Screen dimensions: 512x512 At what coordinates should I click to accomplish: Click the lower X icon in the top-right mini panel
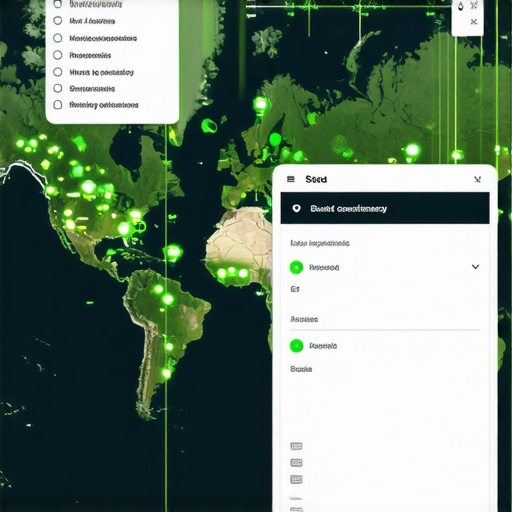tap(474, 22)
